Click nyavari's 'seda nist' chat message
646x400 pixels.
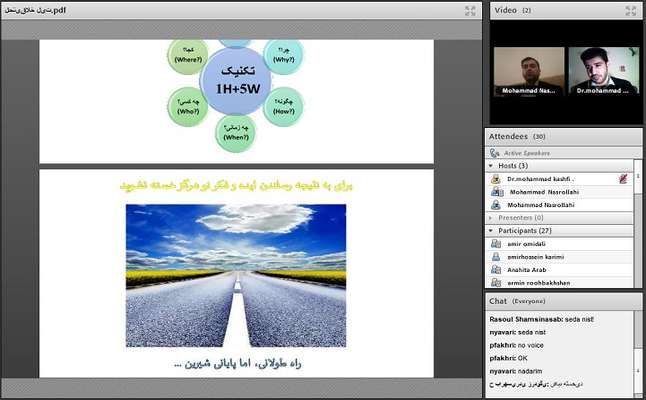[x=517, y=332]
